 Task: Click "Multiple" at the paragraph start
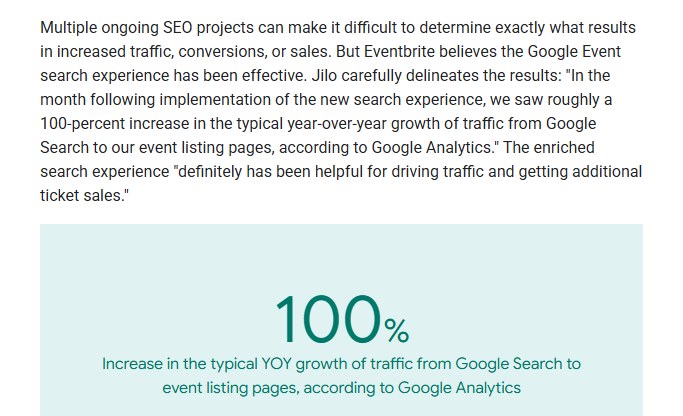[x=68, y=27]
